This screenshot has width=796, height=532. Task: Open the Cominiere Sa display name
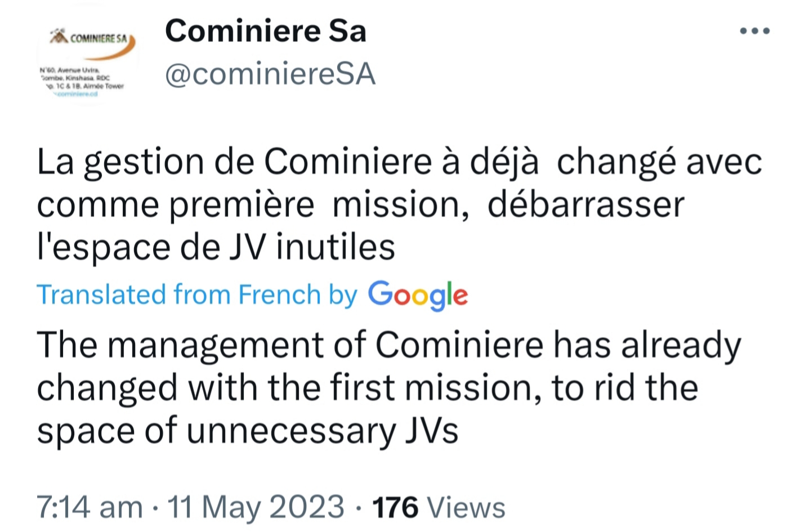pyautogui.click(x=265, y=30)
